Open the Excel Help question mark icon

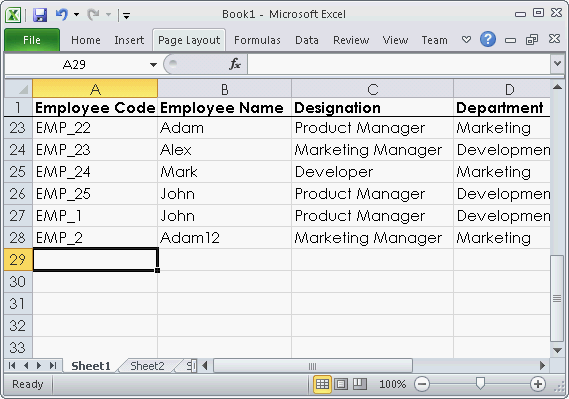pos(488,39)
